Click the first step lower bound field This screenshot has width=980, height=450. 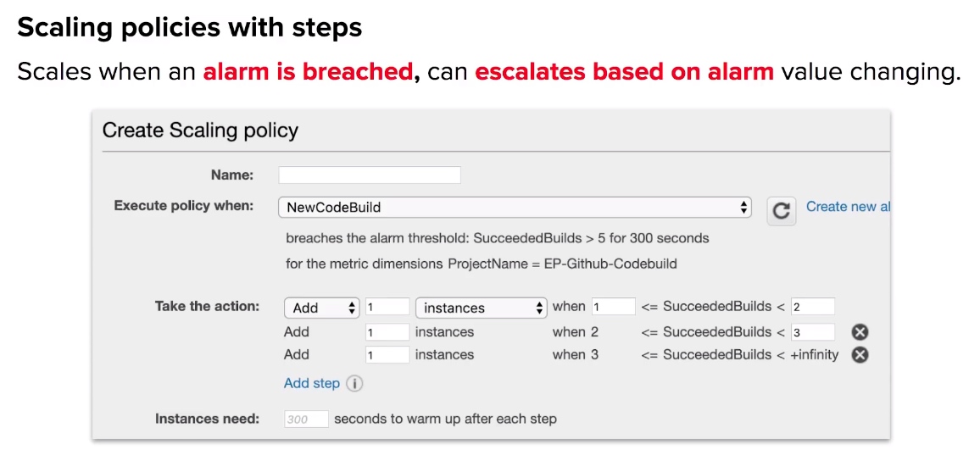[x=614, y=307]
